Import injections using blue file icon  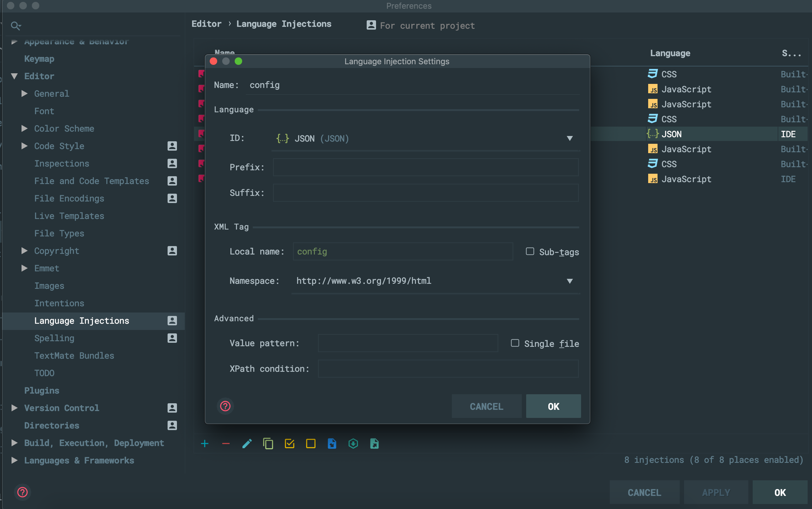(332, 444)
